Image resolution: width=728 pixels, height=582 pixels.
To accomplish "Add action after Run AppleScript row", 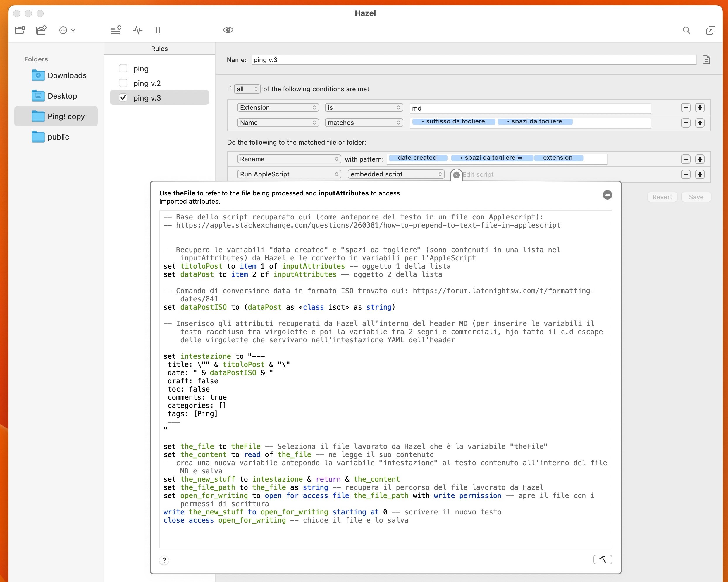I will click(700, 174).
